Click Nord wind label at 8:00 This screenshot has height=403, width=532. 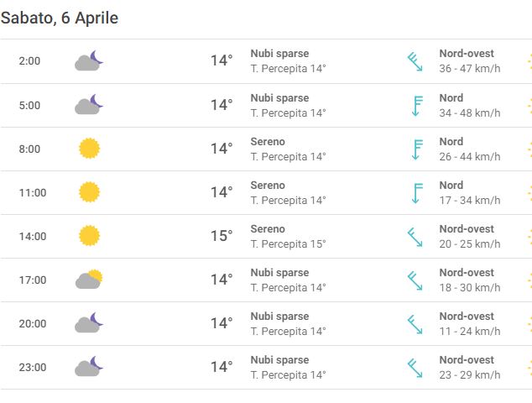coord(451,142)
